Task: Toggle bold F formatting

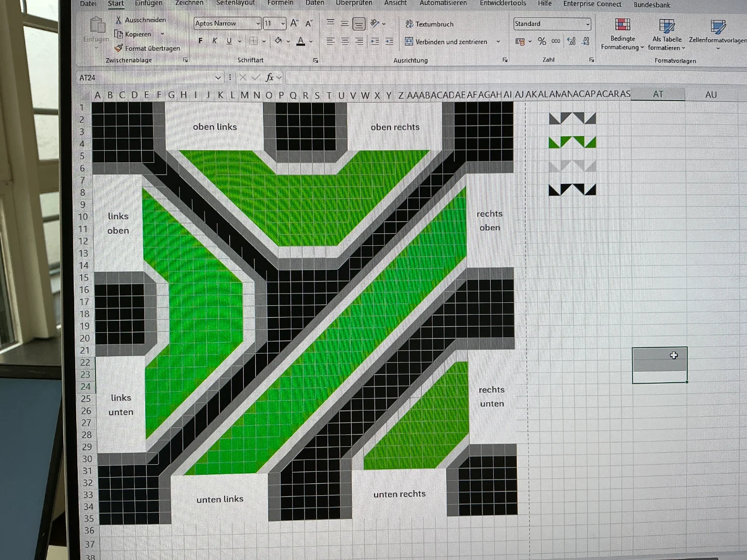Action: point(201,40)
